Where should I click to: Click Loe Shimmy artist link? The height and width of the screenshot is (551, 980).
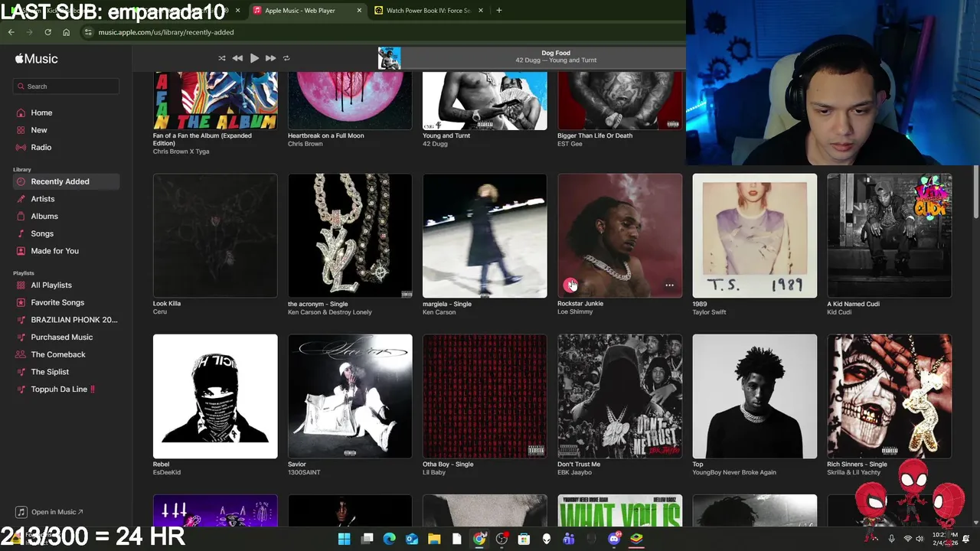pyautogui.click(x=575, y=312)
